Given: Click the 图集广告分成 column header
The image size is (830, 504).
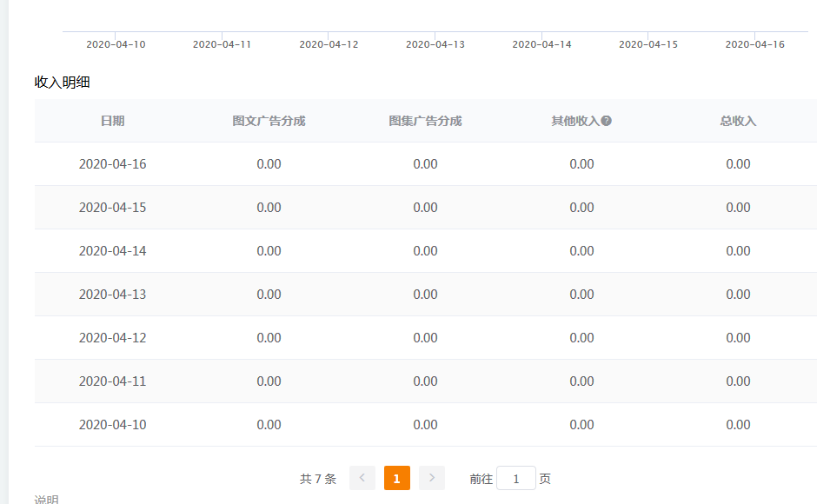Looking at the screenshot, I should 425,121.
